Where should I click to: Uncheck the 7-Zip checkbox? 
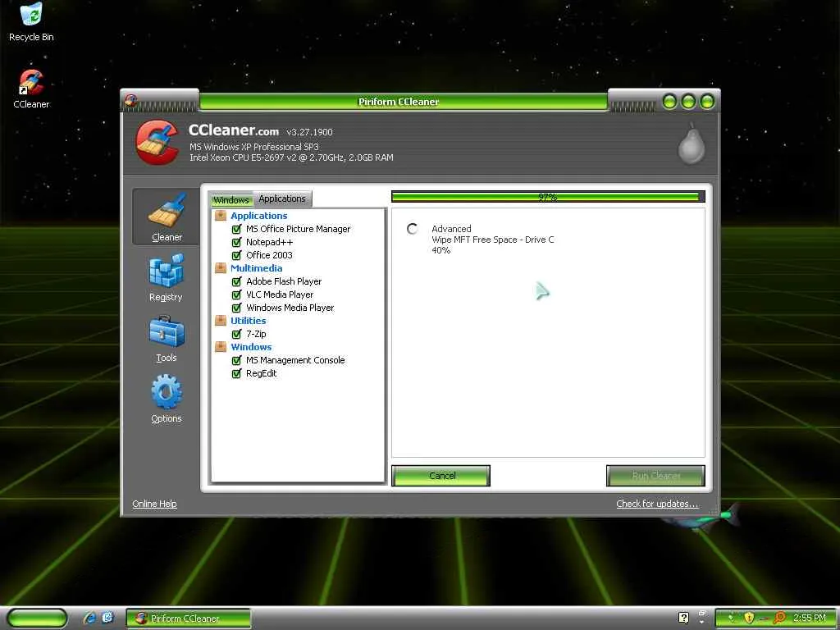pos(236,334)
